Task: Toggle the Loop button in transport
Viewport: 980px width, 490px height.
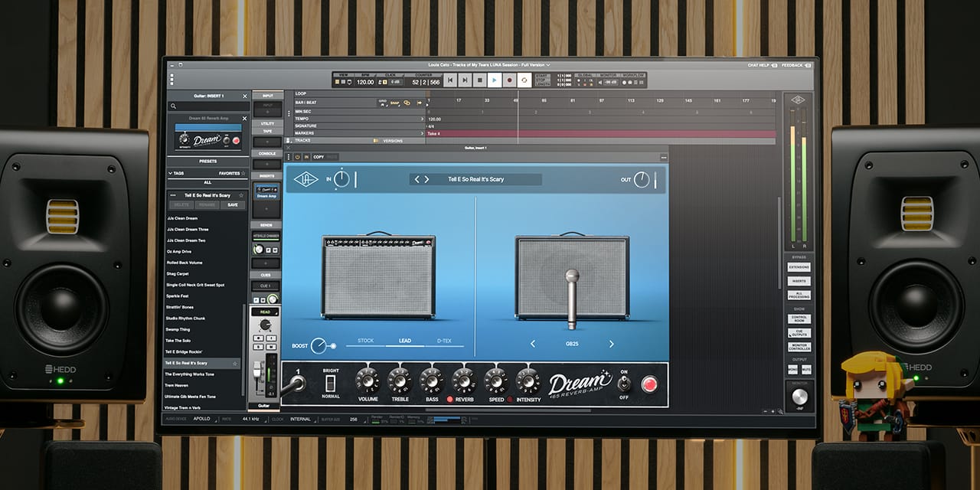Action: (x=524, y=80)
